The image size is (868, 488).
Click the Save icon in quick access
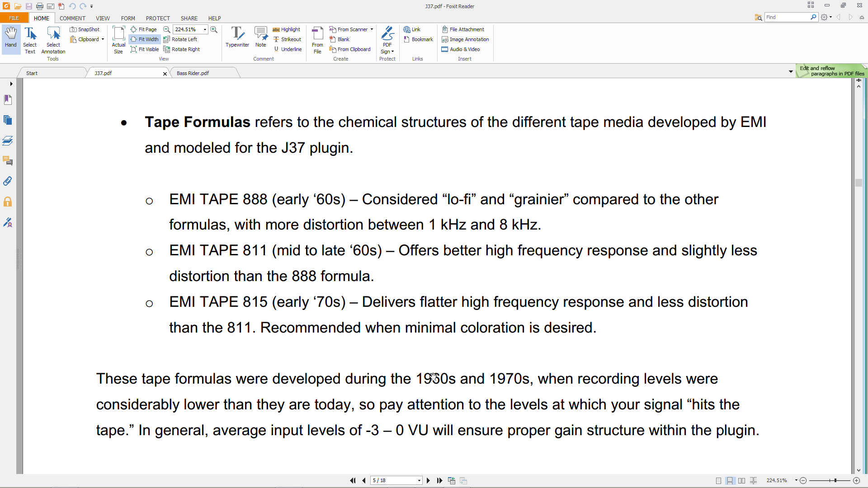coord(28,6)
